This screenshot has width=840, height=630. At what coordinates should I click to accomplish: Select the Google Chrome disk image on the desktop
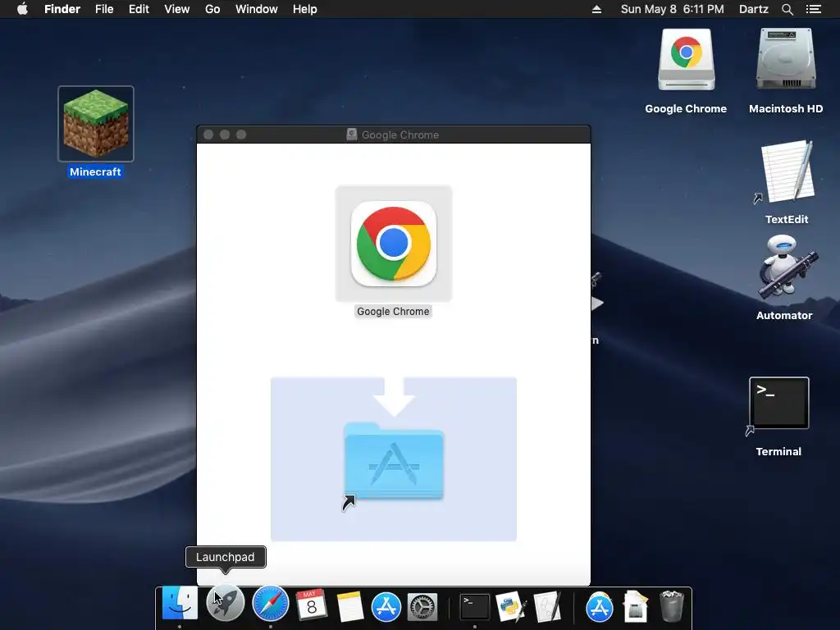[x=687, y=60]
